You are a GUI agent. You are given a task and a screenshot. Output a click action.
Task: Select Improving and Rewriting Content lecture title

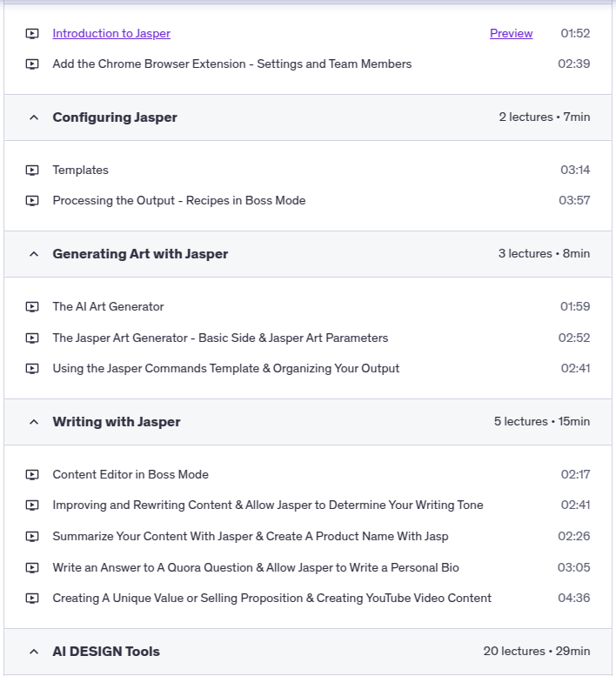(x=267, y=505)
